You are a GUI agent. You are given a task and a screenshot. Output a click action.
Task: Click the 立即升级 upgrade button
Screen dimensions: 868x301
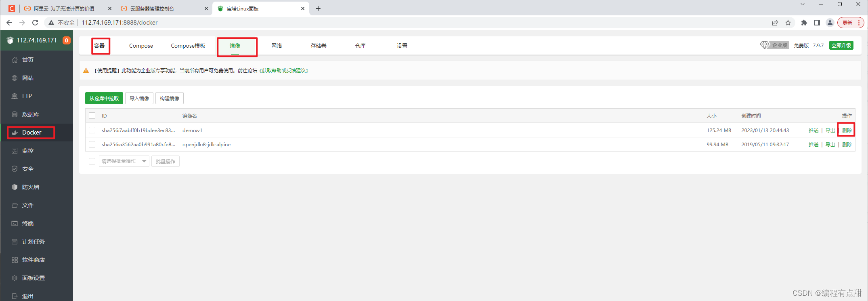pyautogui.click(x=841, y=45)
